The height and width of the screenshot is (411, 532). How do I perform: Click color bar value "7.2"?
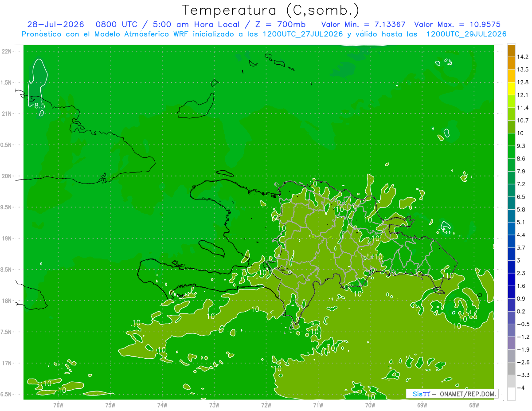[521, 184]
